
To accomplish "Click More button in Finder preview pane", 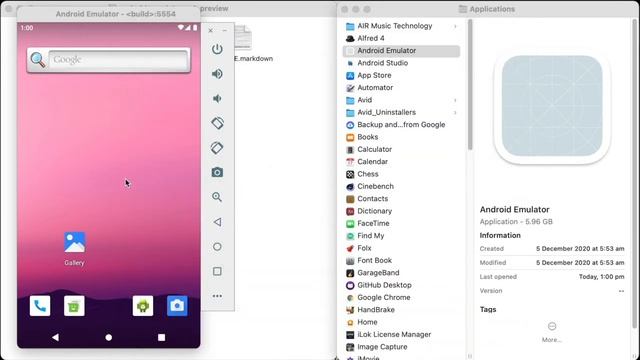I will pos(552,332).
